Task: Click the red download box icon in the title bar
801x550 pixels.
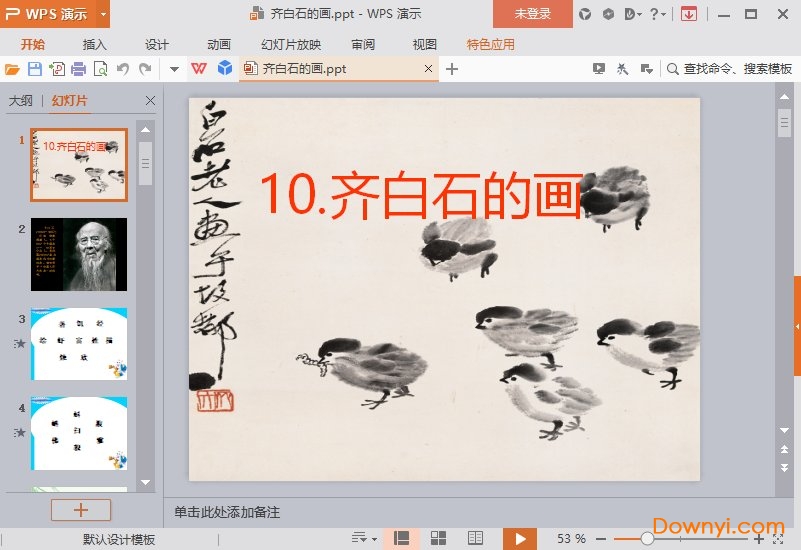Action: coord(689,14)
